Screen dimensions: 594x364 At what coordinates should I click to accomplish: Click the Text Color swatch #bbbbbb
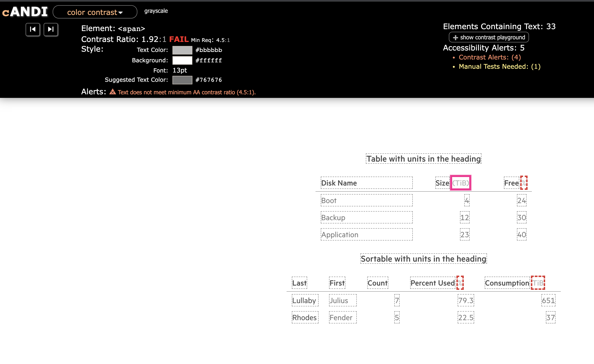click(x=182, y=50)
